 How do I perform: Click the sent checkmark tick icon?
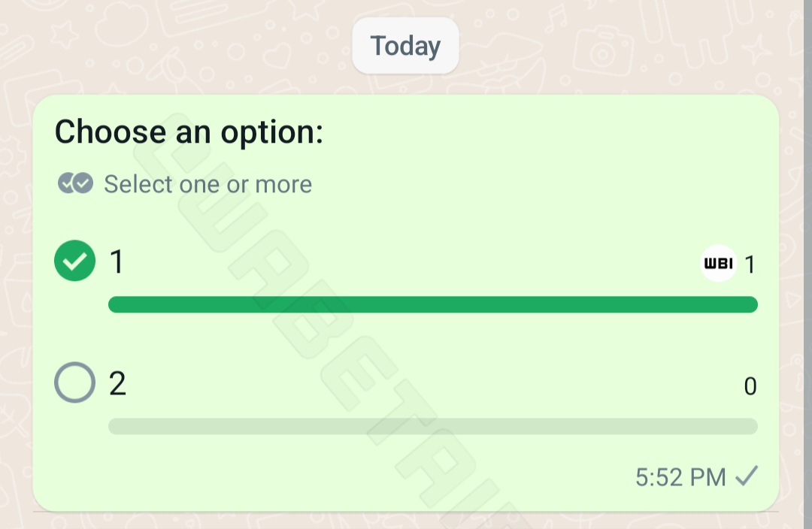pyautogui.click(x=747, y=476)
